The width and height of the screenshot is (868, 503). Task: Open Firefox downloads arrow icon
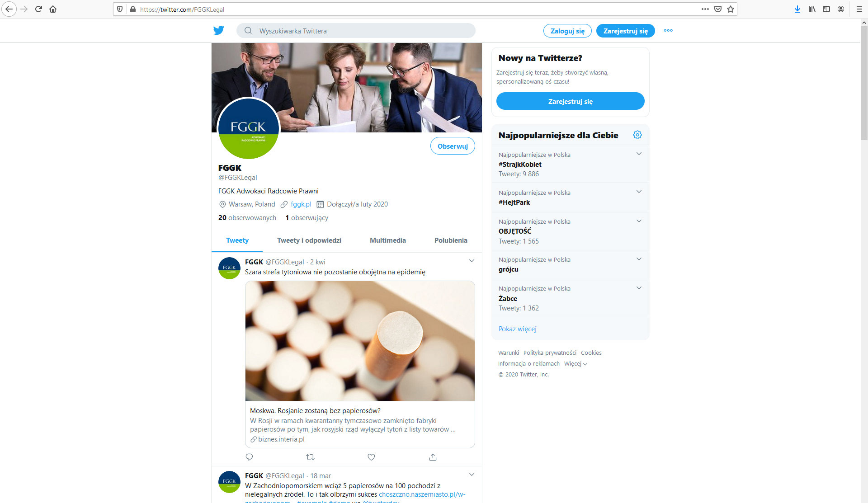[797, 9]
